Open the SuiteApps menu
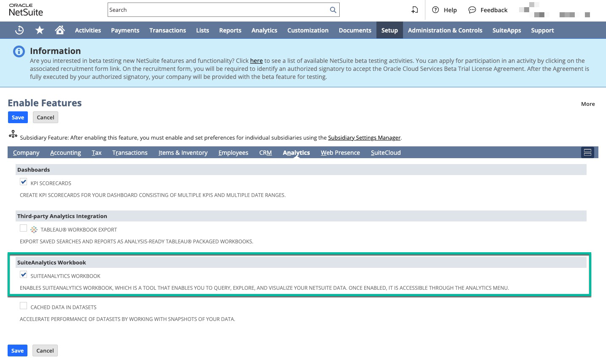Screen dimensions: 606x364 [506, 30]
